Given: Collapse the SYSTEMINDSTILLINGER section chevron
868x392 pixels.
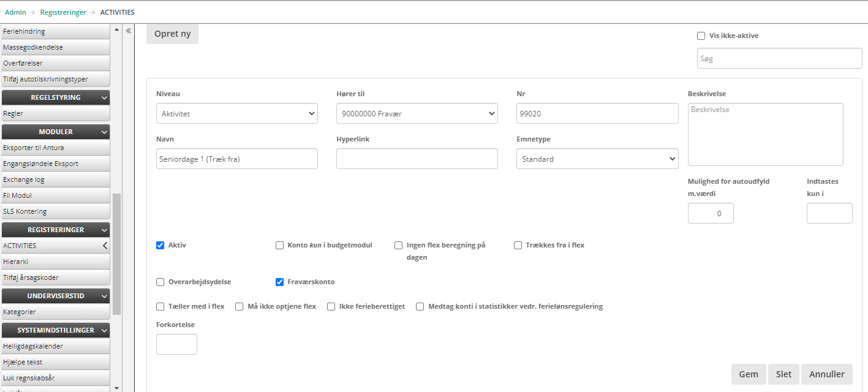Looking at the screenshot, I should tap(105, 330).
